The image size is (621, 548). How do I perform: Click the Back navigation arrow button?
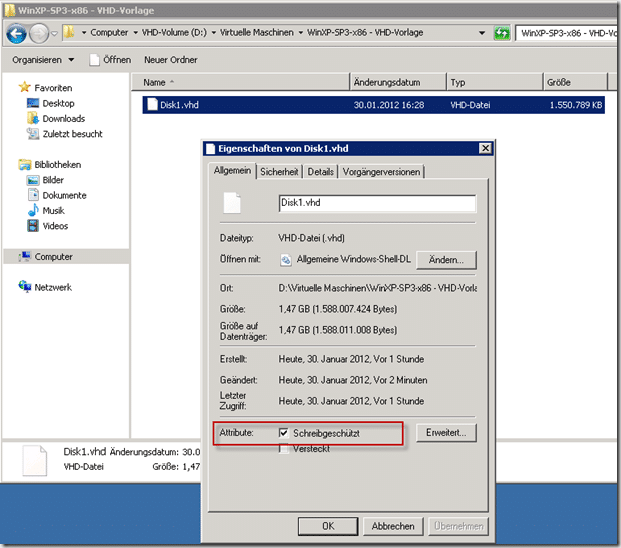(x=16, y=34)
